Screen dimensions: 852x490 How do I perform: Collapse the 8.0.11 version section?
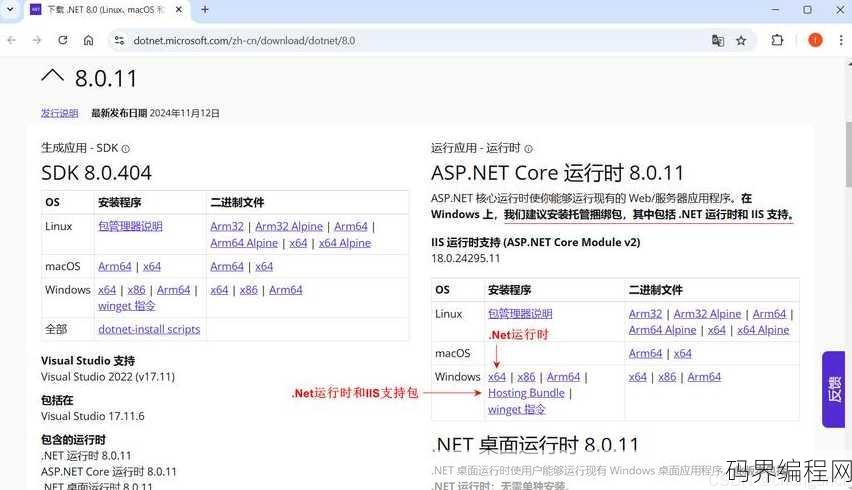(53, 76)
